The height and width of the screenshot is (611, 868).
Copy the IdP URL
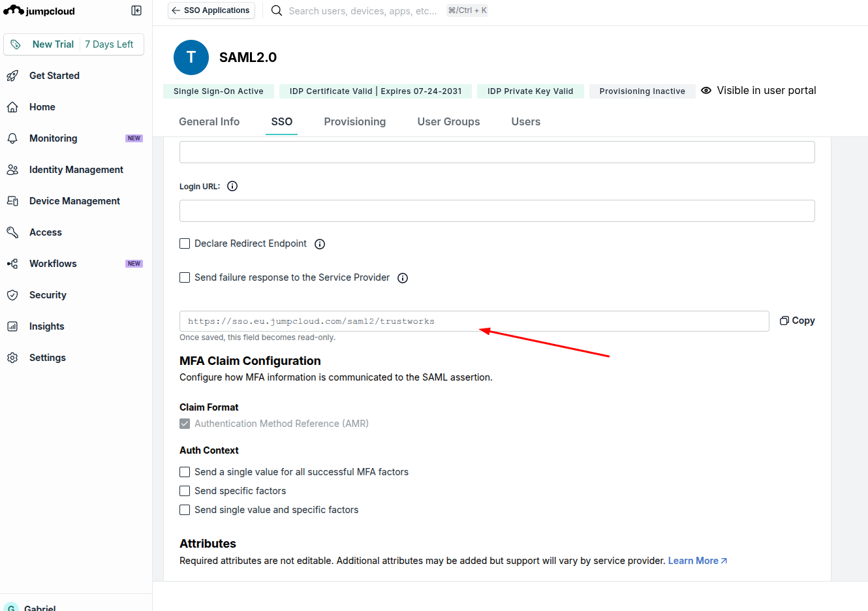(798, 321)
